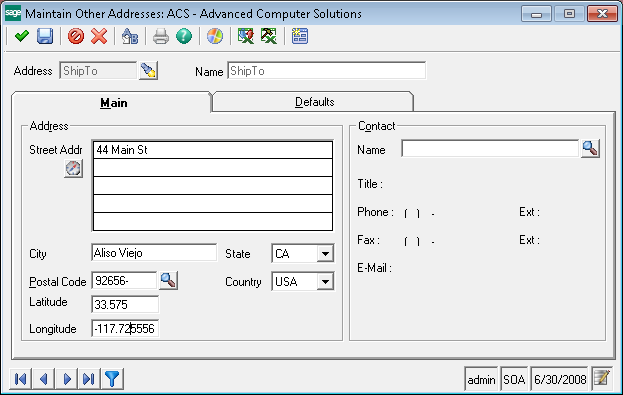Delete the record with the red X icon

pos(99,37)
